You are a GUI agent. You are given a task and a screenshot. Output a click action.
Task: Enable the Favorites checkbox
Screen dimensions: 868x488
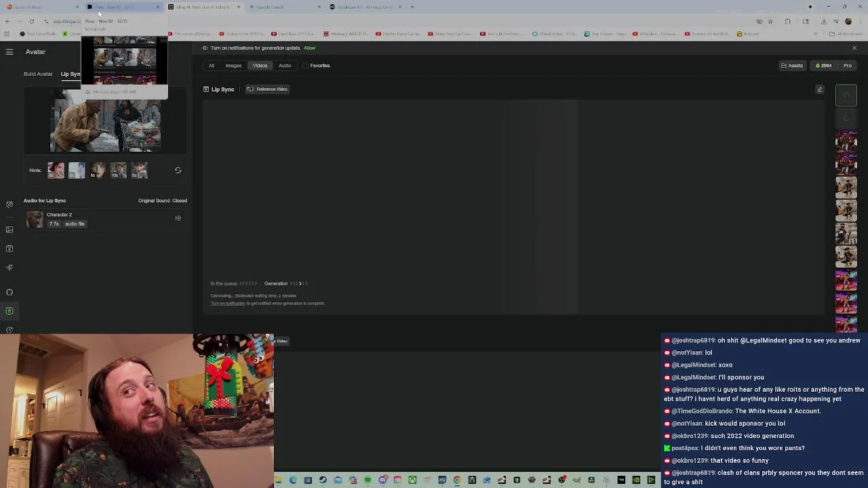click(305, 66)
